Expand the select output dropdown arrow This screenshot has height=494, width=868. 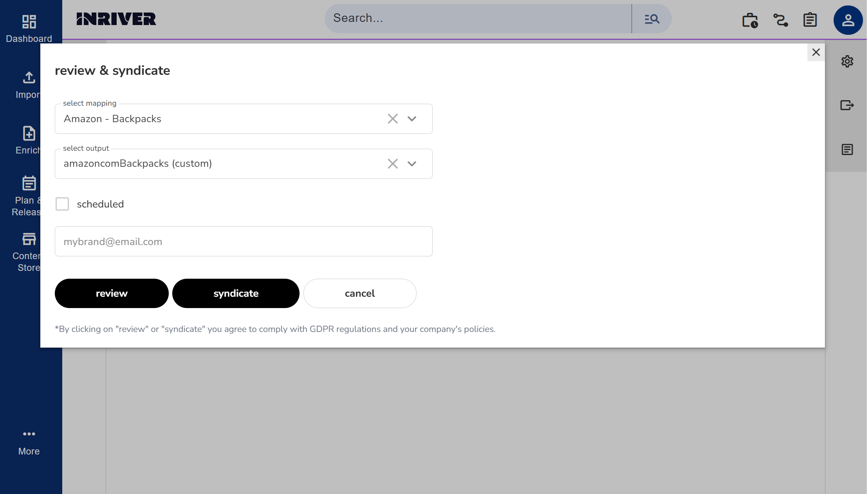tap(412, 164)
